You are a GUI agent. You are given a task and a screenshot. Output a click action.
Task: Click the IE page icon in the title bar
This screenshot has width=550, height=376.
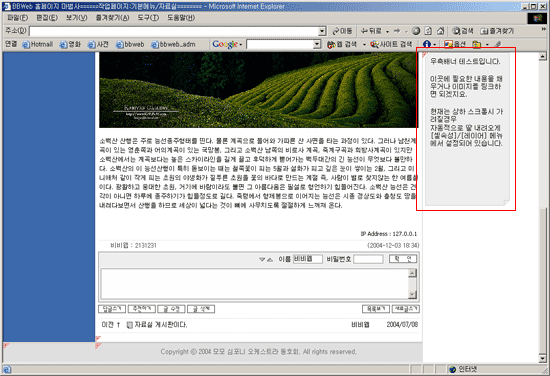click(7, 6)
